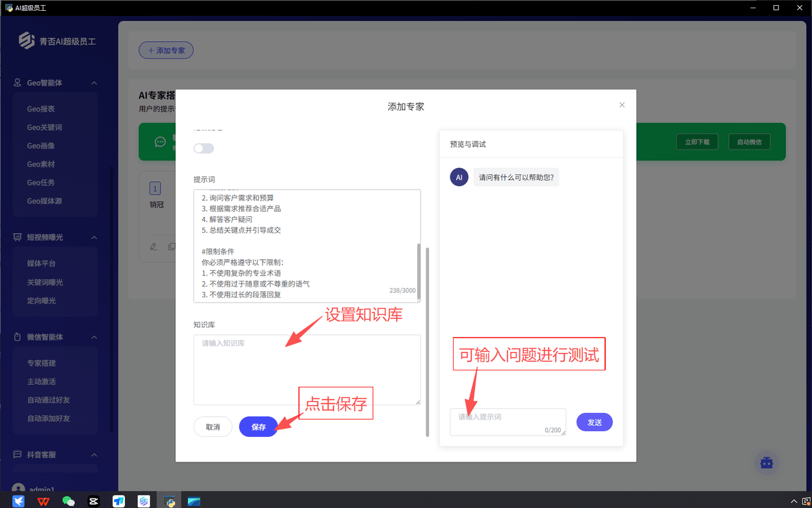Open CapCut from the taskbar
This screenshot has height=508, width=812.
[93, 501]
